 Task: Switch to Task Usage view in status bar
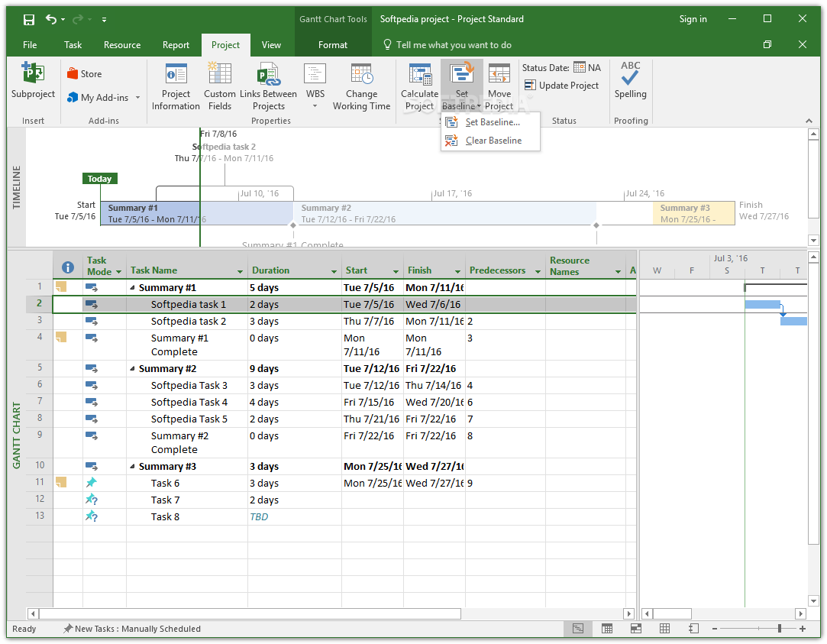(607, 629)
